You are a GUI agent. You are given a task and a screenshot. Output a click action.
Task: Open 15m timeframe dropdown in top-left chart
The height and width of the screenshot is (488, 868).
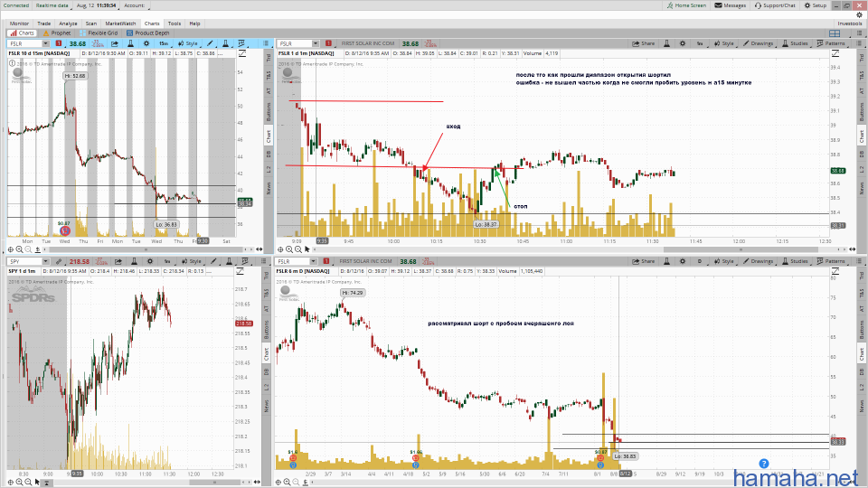pos(164,43)
